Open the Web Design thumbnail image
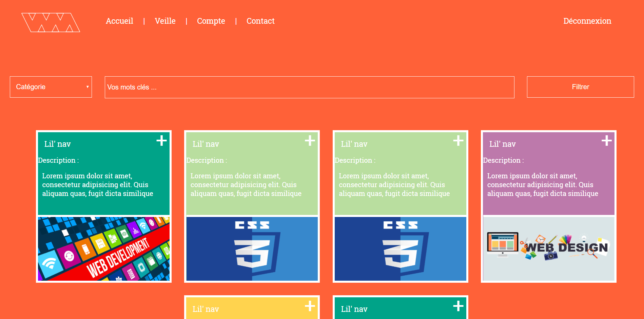Image resolution: width=644 pixels, height=319 pixels. (549, 248)
